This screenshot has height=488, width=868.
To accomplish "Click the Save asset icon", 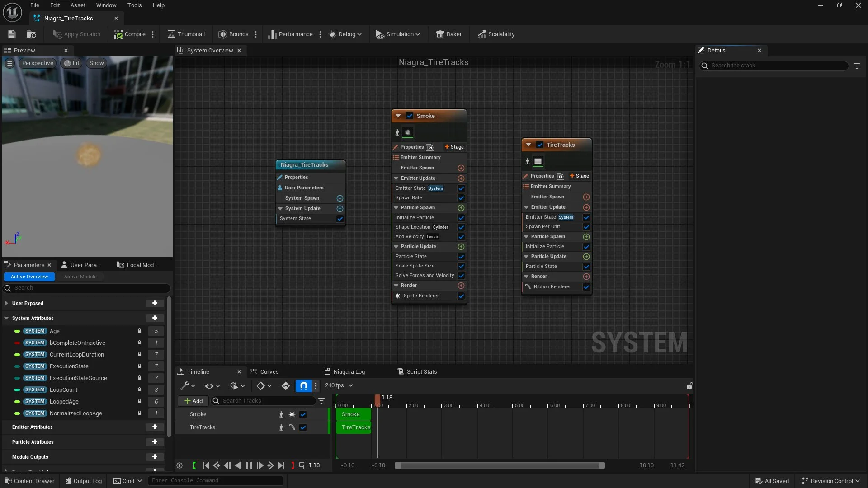I will tap(12, 34).
